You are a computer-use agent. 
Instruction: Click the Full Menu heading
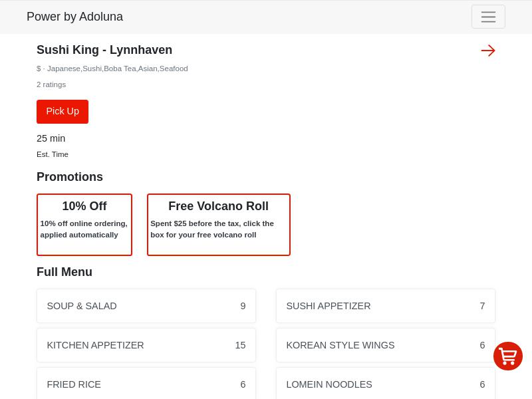point(65,272)
